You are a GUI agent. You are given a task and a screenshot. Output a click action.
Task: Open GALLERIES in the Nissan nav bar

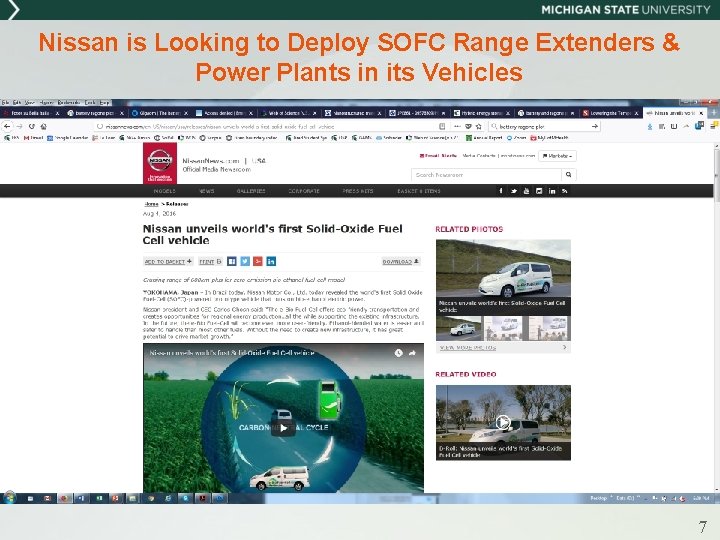(251, 191)
